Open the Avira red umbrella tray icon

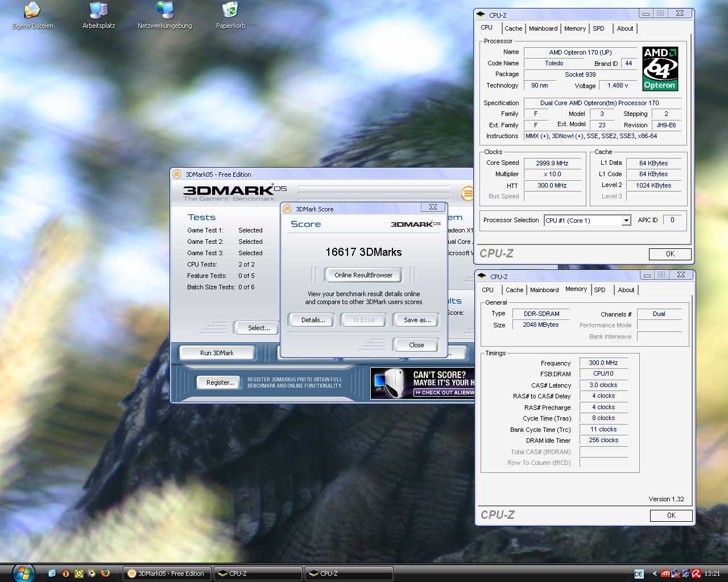697,573
